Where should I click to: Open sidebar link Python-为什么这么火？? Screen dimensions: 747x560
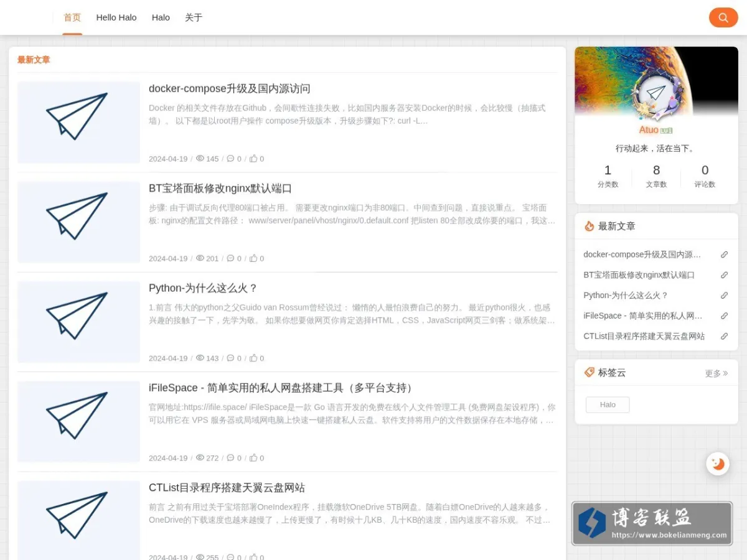pos(626,296)
